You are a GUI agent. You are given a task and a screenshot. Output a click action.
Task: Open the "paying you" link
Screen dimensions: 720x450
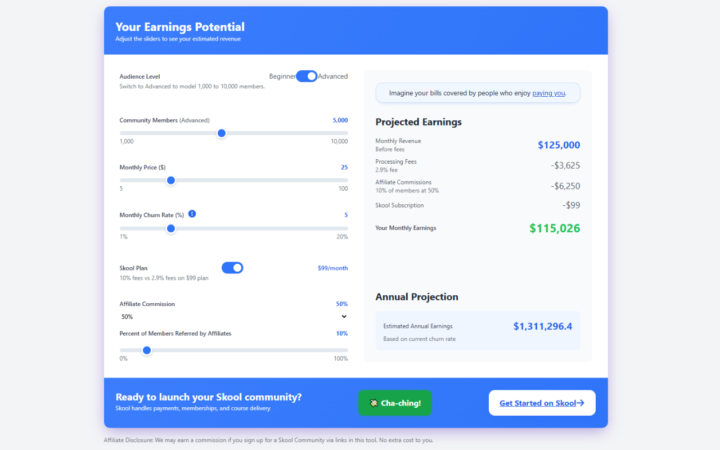pyautogui.click(x=549, y=93)
